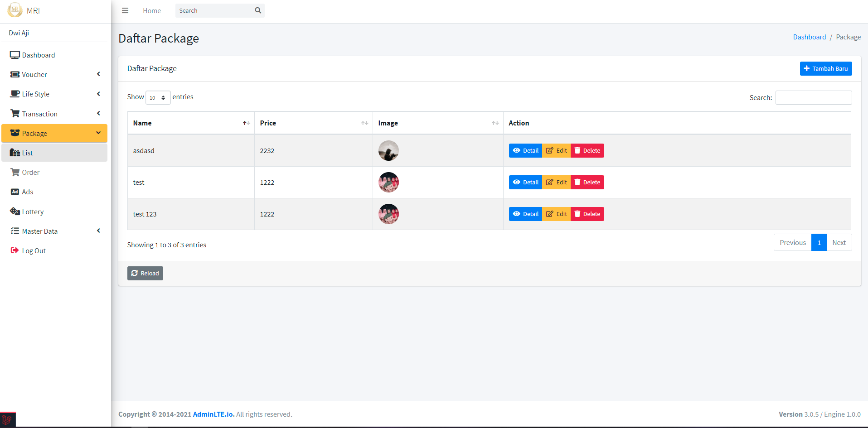This screenshot has width=868, height=428.
Task: Click the Transaction cart icon
Action: click(x=15, y=114)
